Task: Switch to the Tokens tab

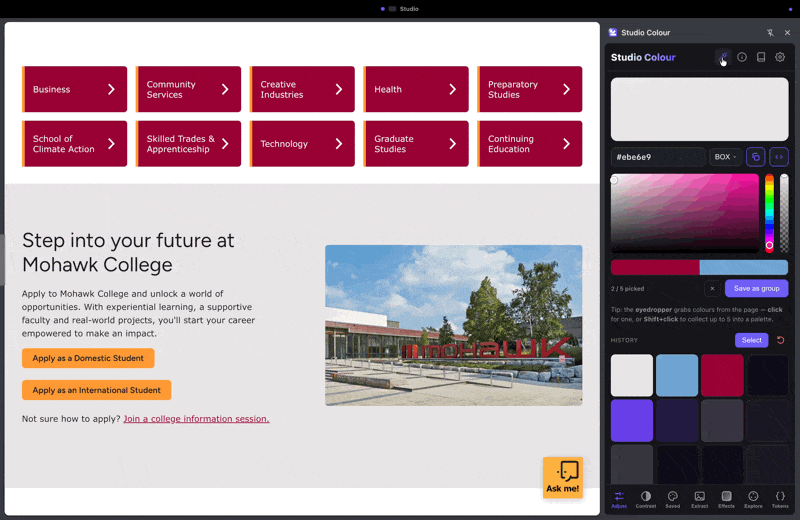Action: [780, 500]
